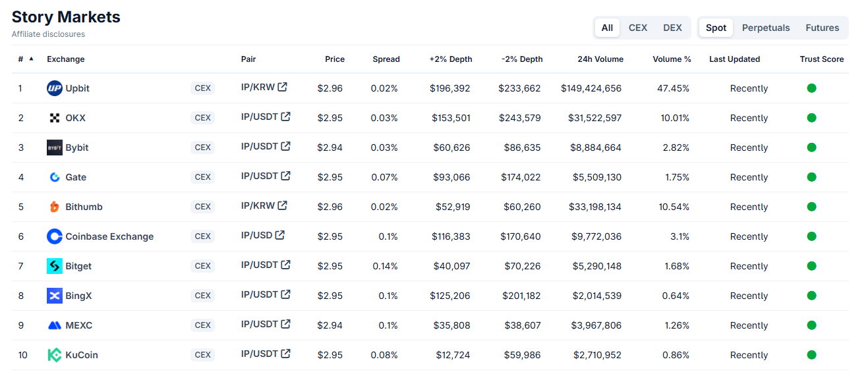Click the KuCoin exchange logo icon
Screen dimensions: 868x378
click(x=55, y=355)
